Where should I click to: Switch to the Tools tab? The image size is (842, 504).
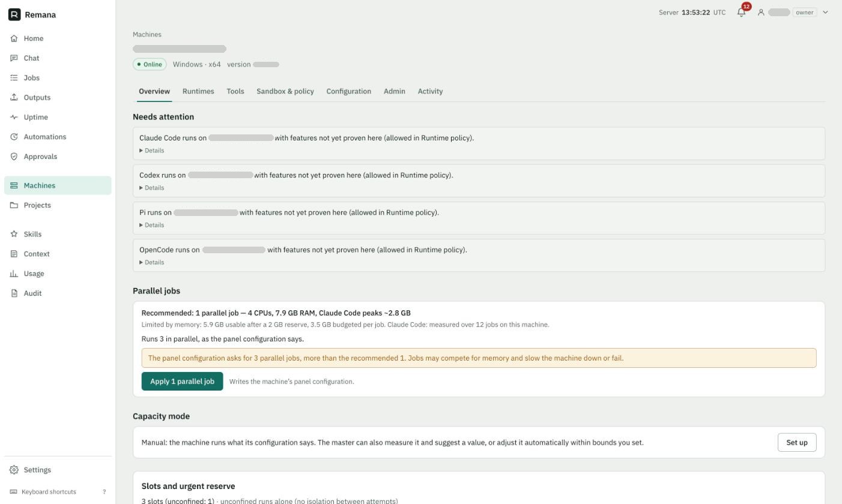pos(235,91)
